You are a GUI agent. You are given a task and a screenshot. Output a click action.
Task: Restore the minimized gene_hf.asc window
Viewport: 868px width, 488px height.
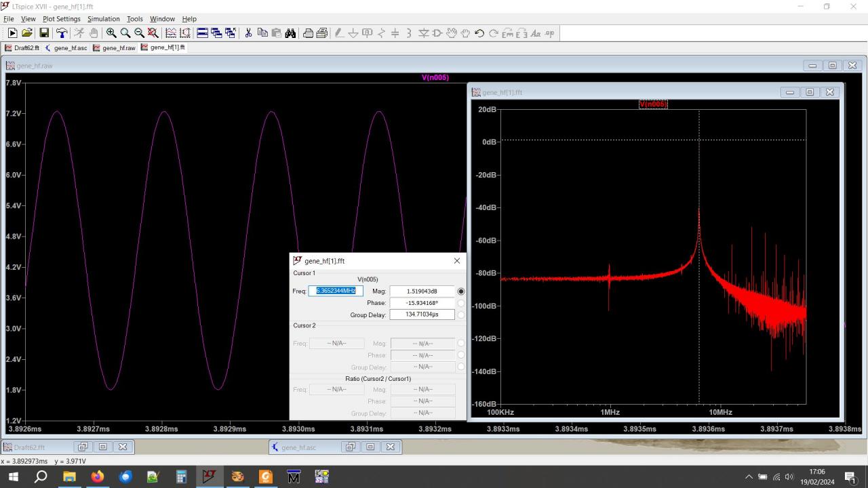(350, 447)
